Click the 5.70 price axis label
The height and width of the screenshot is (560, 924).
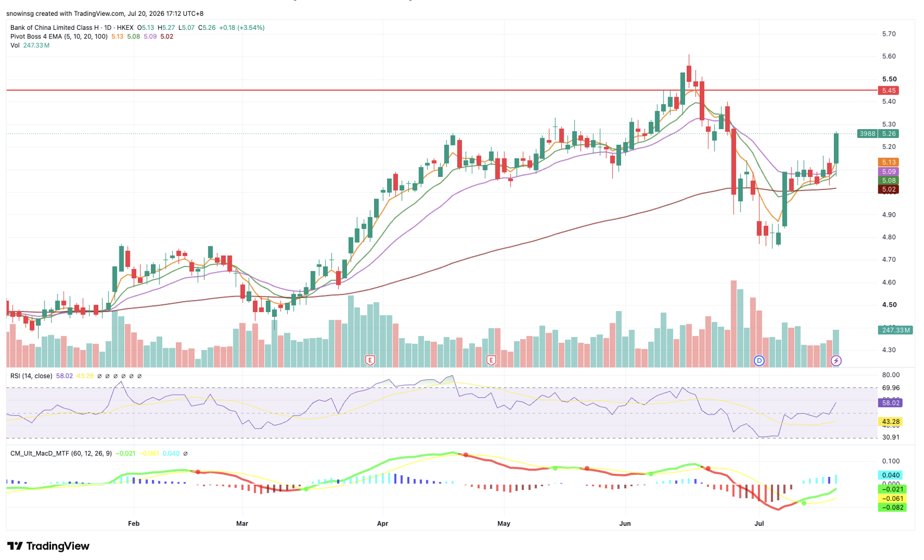tap(889, 34)
